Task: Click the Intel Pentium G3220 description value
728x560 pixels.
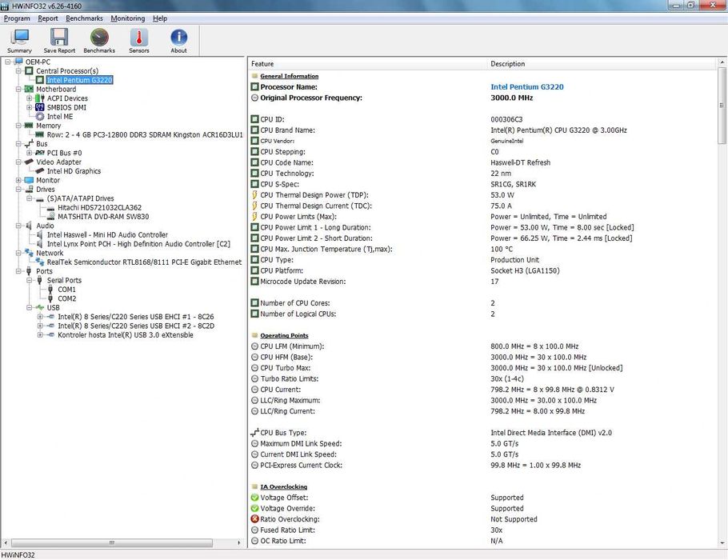Action: (x=527, y=87)
